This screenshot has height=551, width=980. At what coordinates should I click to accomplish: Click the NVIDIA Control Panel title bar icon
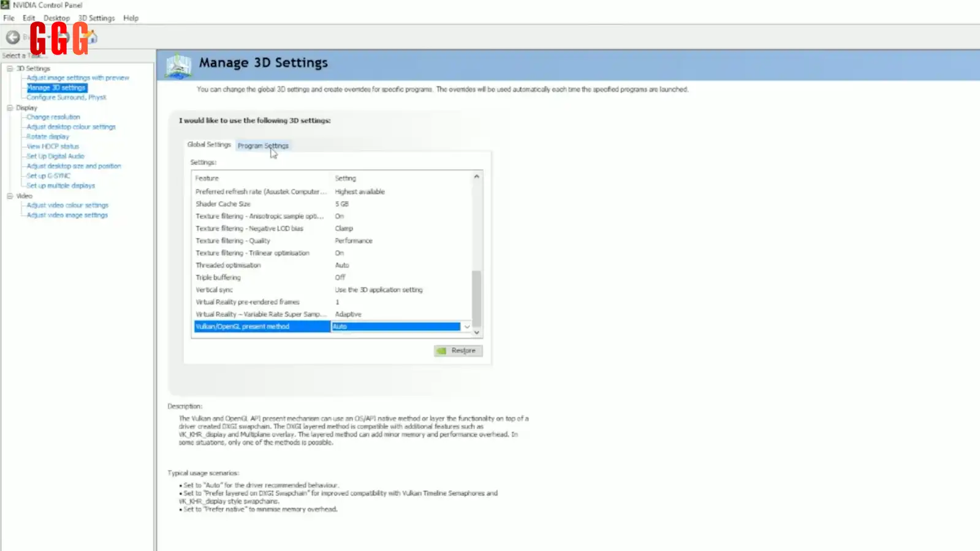point(5,5)
